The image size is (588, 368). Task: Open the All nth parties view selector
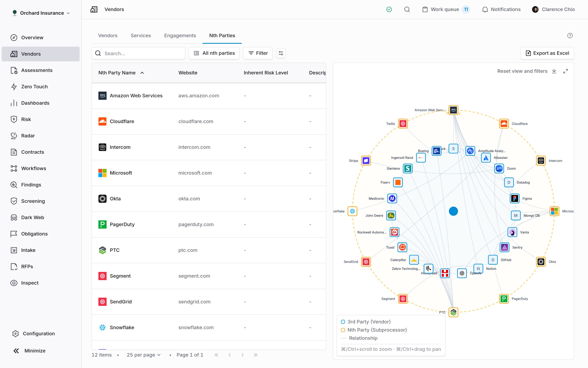tap(214, 53)
